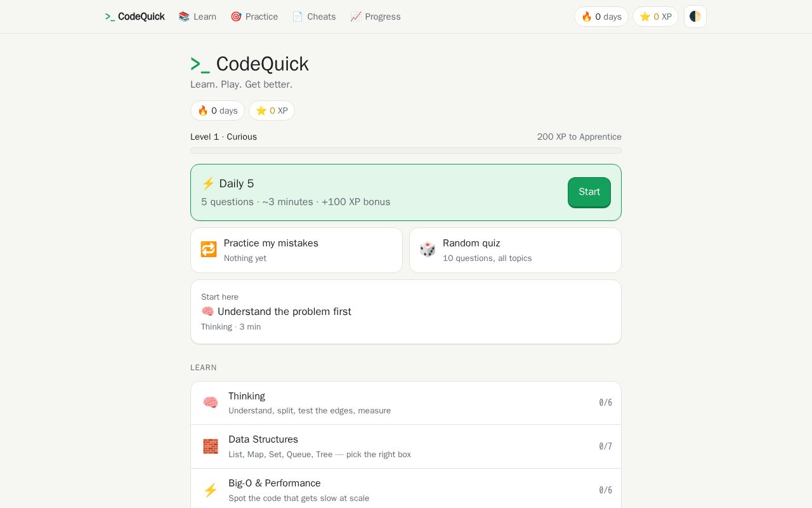Click the CodeQuick logo in the navbar

pos(135,17)
